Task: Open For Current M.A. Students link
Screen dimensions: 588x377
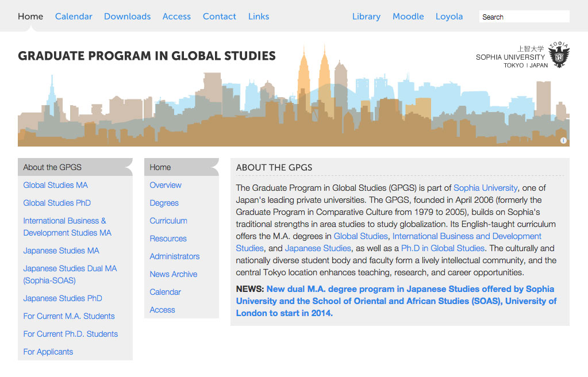Action: (69, 316)
